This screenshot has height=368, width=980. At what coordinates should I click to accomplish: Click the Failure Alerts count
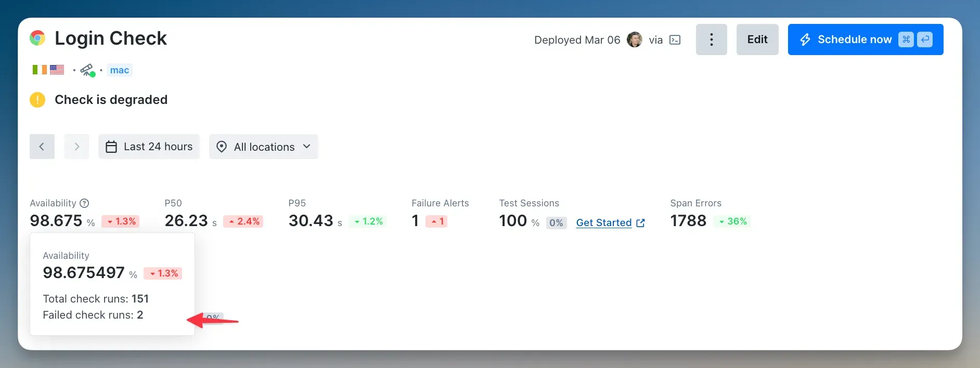pos(415,221)
